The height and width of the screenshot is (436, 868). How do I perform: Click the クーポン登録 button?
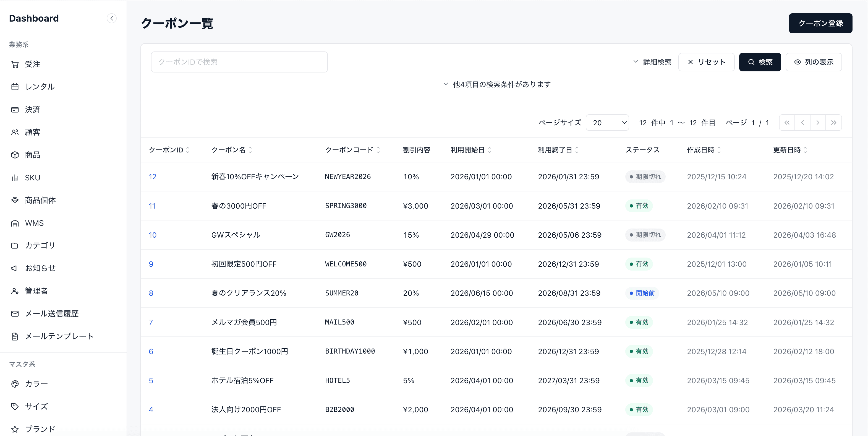[x=820, y=23]
